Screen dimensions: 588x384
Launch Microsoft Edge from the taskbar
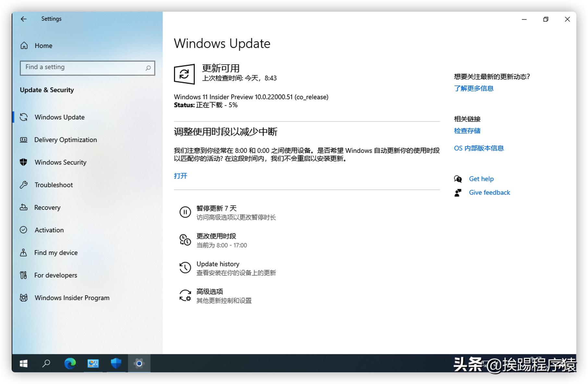(x=70, y=364)
